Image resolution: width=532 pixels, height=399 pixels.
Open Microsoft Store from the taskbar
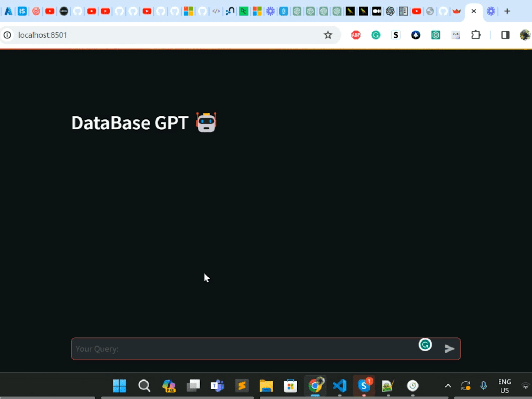(290, 386)
